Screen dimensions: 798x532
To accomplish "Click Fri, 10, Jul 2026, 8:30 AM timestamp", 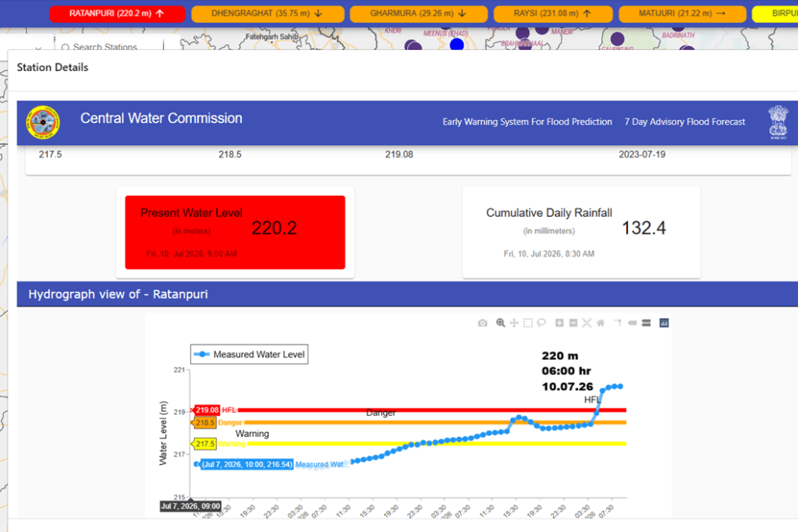I will click(549, 254).
